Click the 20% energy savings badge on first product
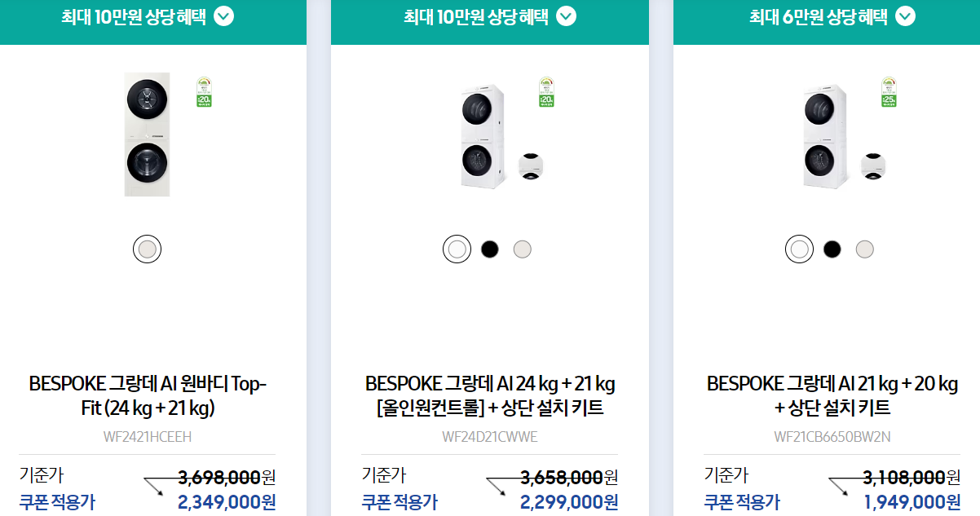Viewport: 980px width, 516px height. (203, 92)
